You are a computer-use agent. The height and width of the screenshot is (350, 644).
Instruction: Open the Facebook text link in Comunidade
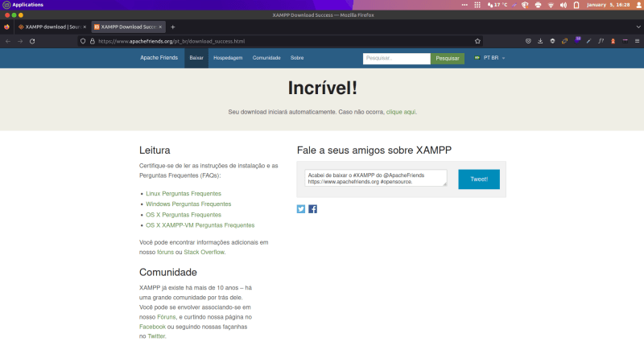(x=152, y=327)
